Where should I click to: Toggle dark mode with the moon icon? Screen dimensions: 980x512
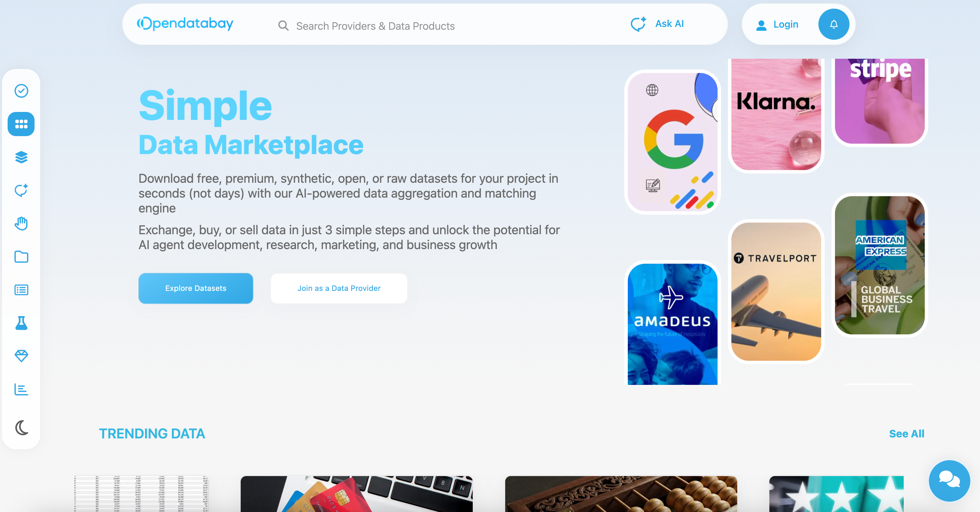22,428
